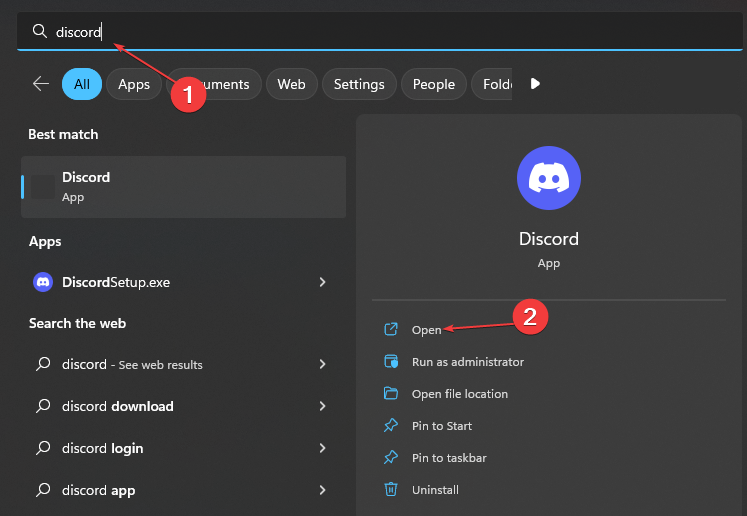Click the 'Best match' section heading

tap(63, 134)
